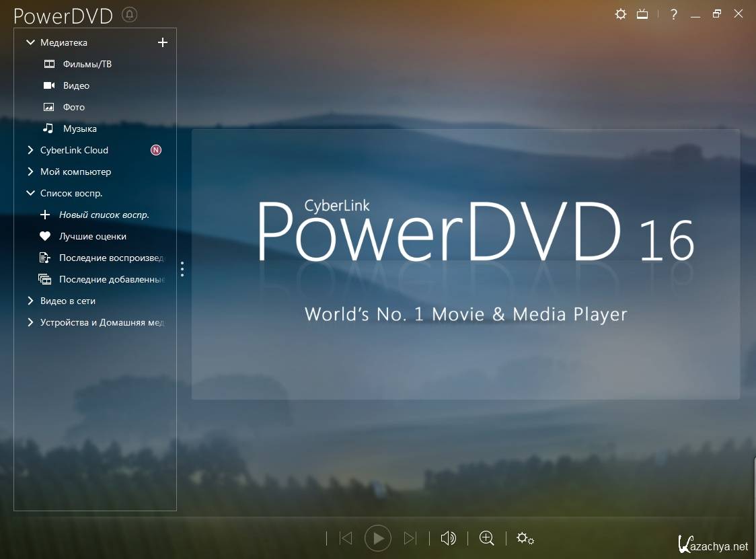The image size is (756, 559).
Task: Expand Видео в сети section
Action: point(30,301)
